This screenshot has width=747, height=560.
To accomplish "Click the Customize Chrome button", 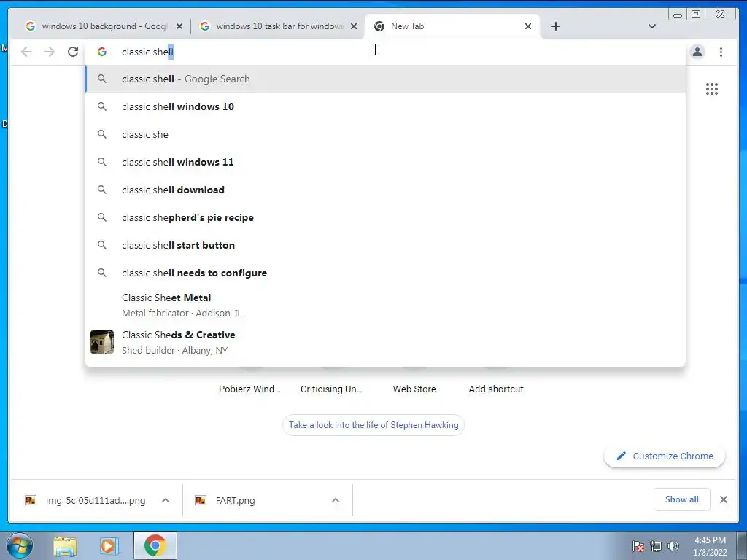I will click(x=665, y=456).
